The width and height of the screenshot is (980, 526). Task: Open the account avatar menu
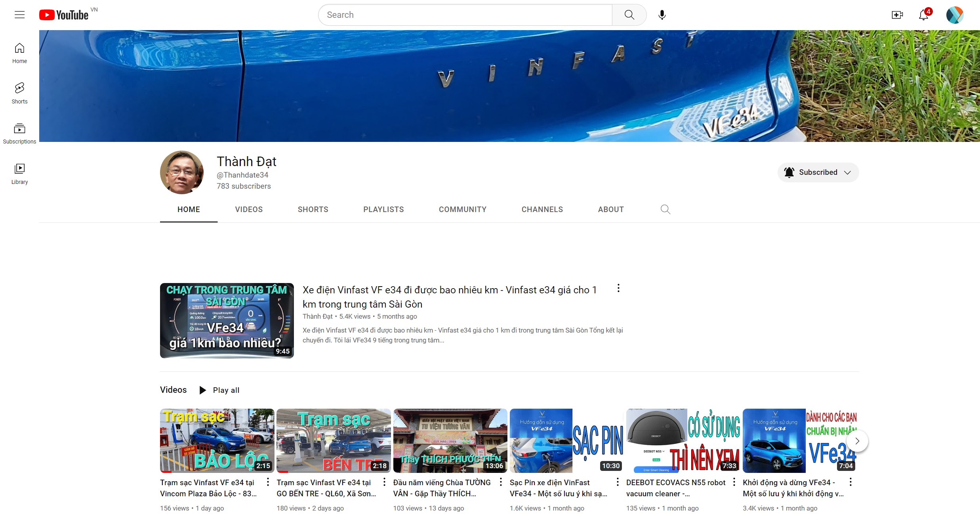[955, 15]
